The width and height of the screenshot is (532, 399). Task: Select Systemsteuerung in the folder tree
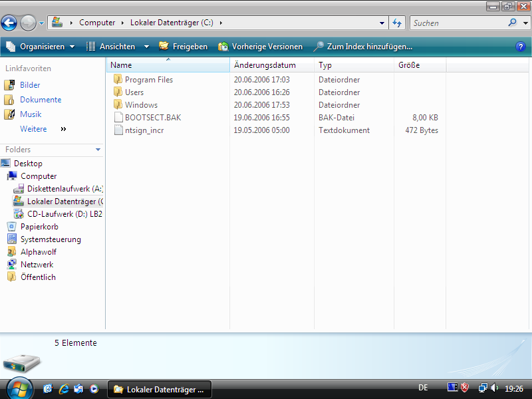(51, 239)
